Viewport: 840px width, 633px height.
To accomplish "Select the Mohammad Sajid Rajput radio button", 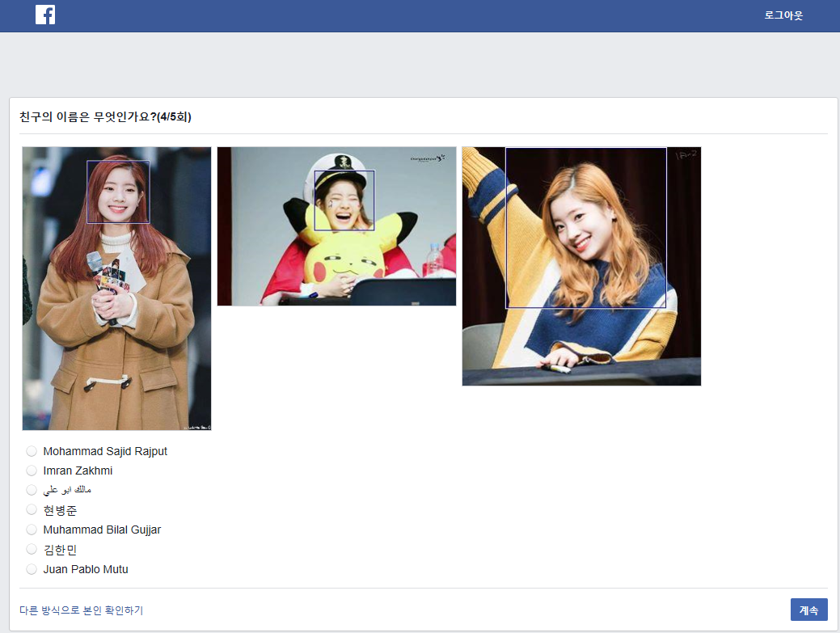I will (x=32, y=451).
